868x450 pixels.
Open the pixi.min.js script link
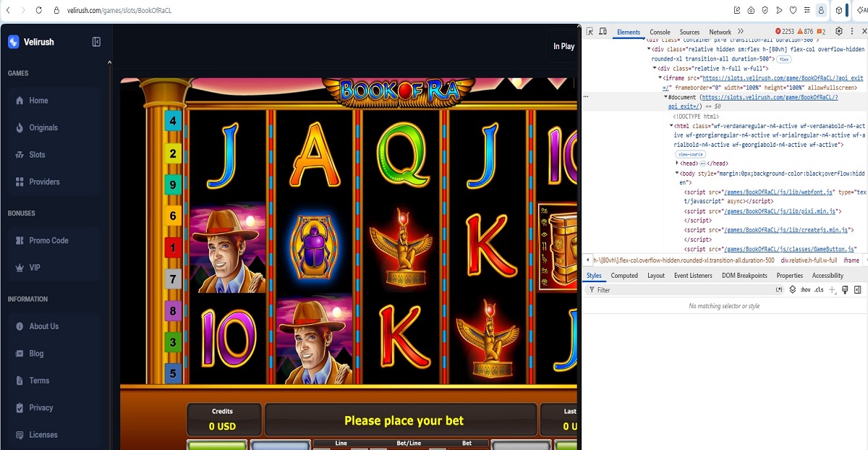click(x=780, y=211)
